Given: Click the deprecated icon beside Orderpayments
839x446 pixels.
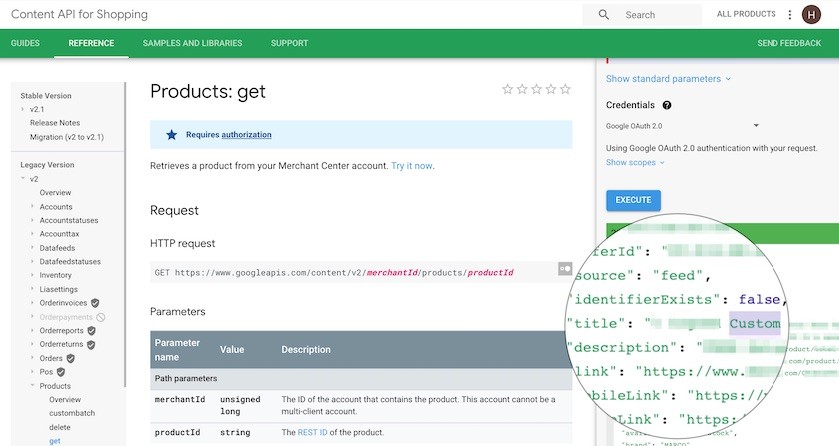Looking at the screenshot, I should coord(101,317).
